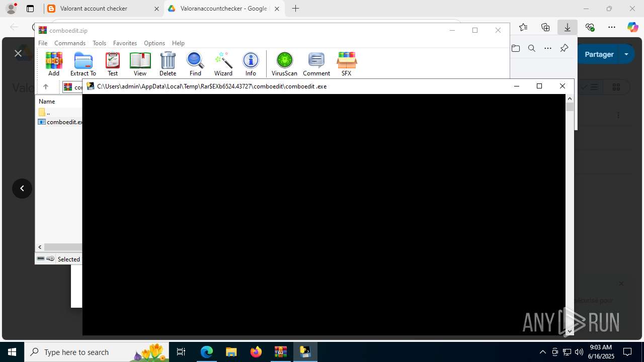This screenshot has height=362, width=644.
Task: Go back in the Edge browser
Action: 14,27
